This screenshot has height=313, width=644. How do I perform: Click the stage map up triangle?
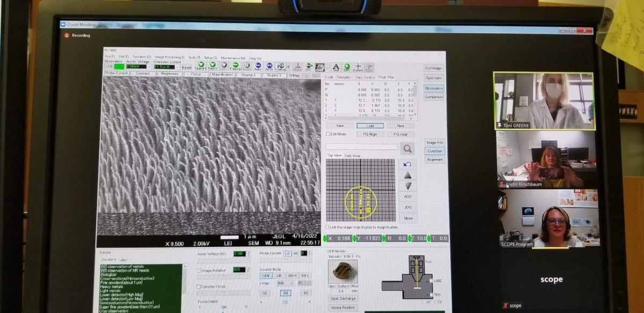tap(408, 175)
